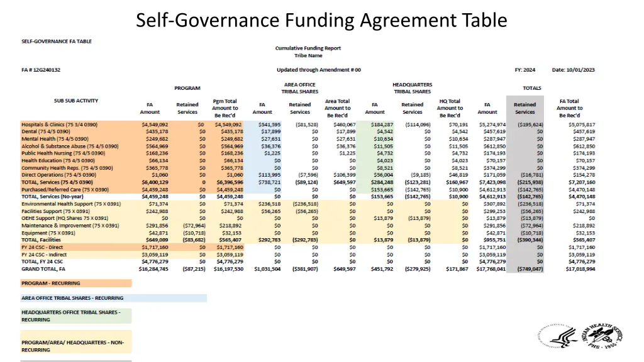The image size is (644, 362).
Task: Click the TOTAL, Facilities row label
Action: click(41, 240)
